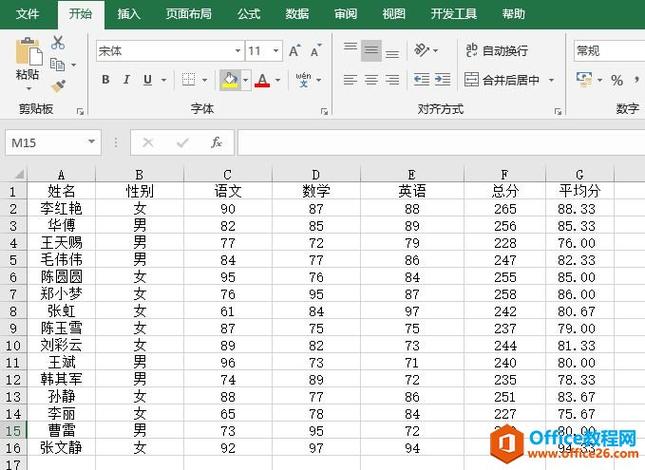Click cell with name 李红艳
The height and width of the screenshot is (470, 645).
tap(61, 208)
